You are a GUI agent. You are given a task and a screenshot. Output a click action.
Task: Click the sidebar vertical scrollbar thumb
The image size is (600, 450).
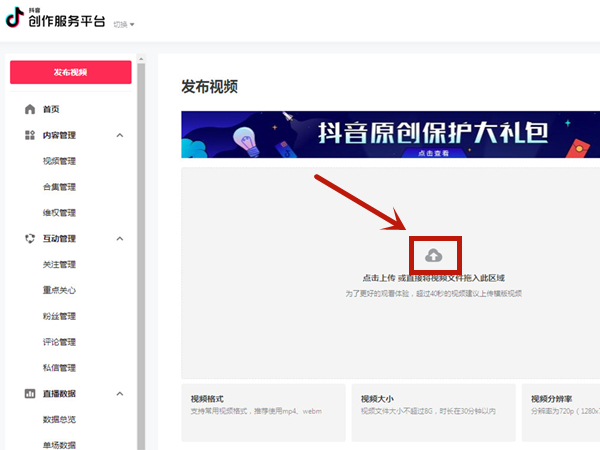point(141,256)
